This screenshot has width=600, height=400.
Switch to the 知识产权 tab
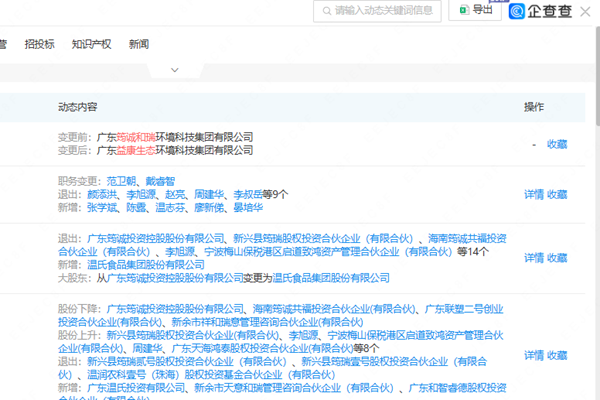pos(92,44)
